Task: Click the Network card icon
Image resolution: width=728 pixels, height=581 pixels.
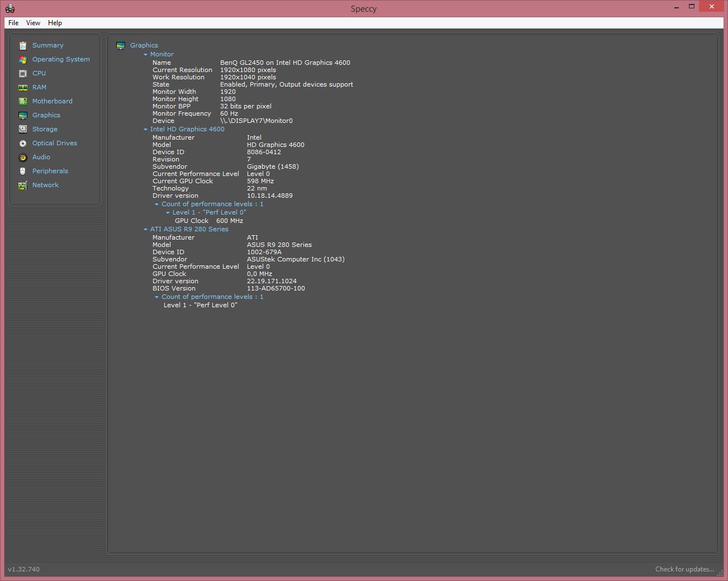Action: [x=22, y=185]
